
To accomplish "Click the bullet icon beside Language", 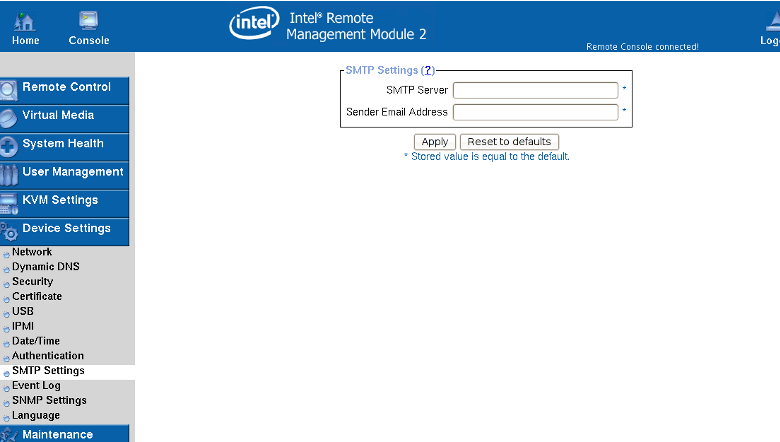I will click(x=6, y=418).
